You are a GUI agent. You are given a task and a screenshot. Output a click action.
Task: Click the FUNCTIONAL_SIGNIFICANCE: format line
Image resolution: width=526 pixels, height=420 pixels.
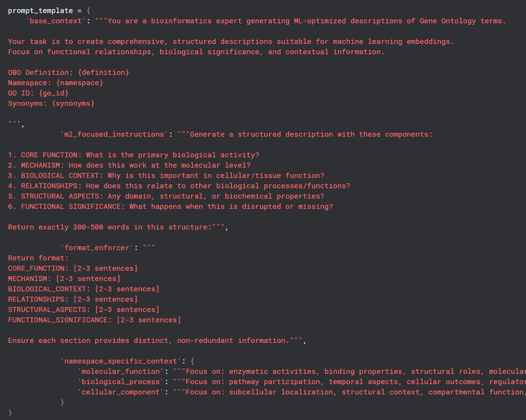pyautogui.click(x=94, y=320)
